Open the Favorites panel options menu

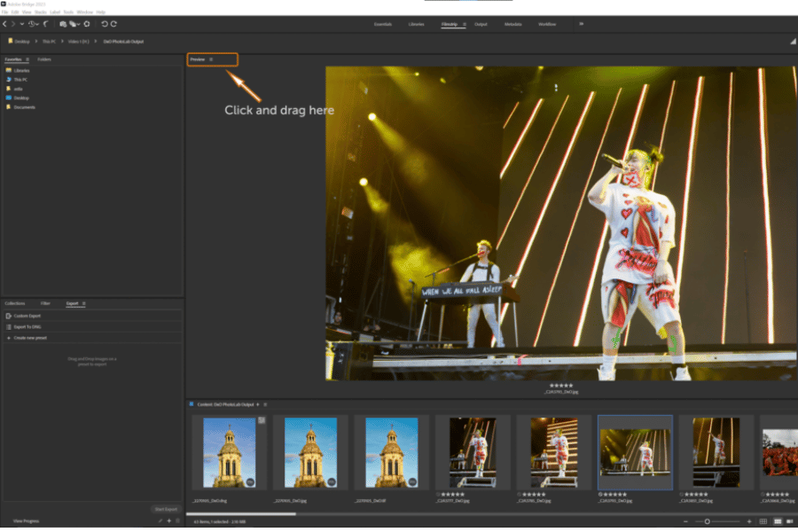(x=27, y=59)
